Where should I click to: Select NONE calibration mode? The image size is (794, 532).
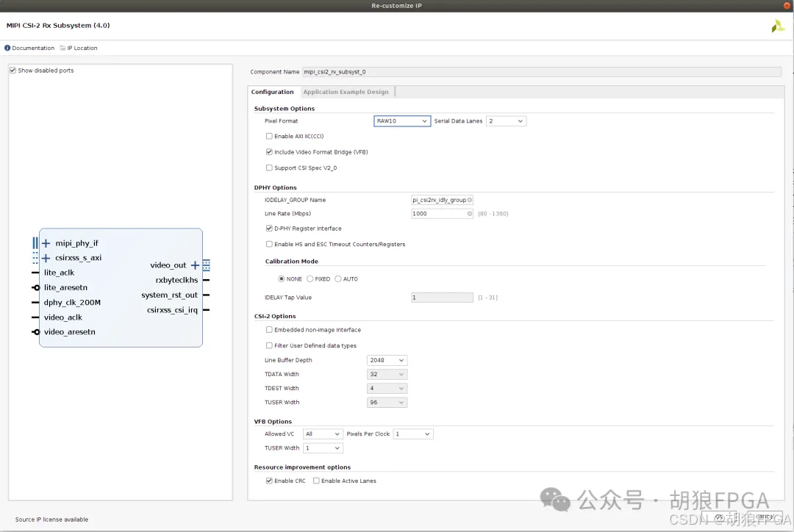click(281, 279)
